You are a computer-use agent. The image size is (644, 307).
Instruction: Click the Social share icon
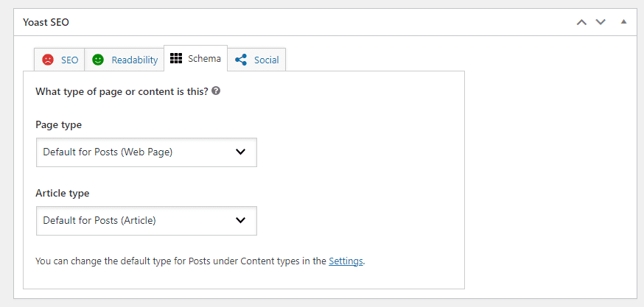point(241,60)
